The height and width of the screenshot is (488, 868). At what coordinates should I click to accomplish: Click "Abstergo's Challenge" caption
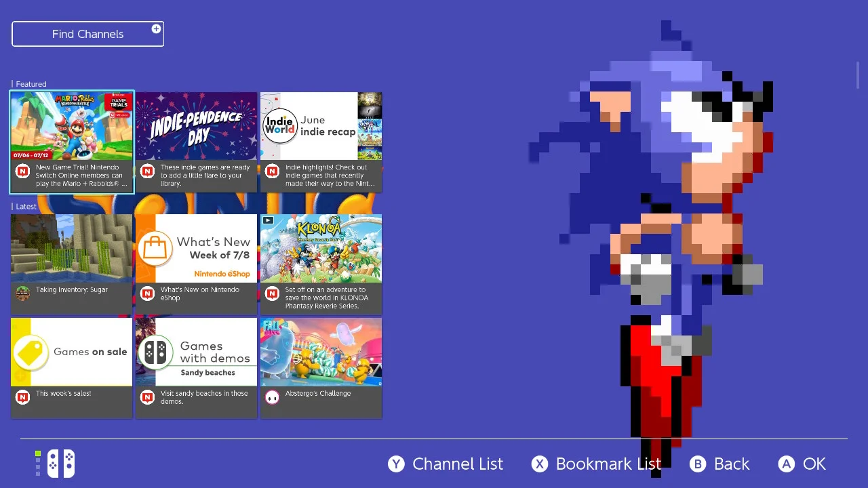318,393
